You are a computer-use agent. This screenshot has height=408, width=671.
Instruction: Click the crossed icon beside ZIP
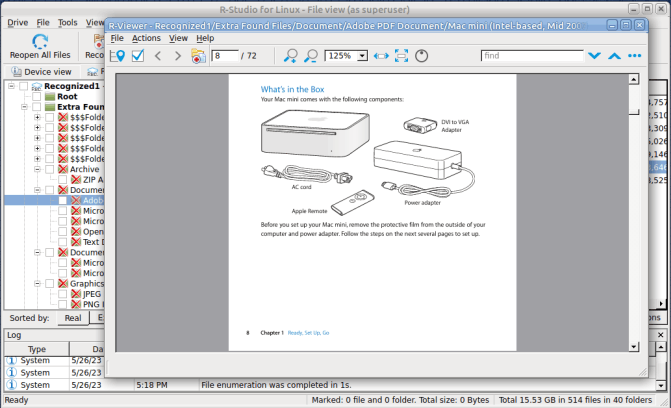[x=76, y=179]
